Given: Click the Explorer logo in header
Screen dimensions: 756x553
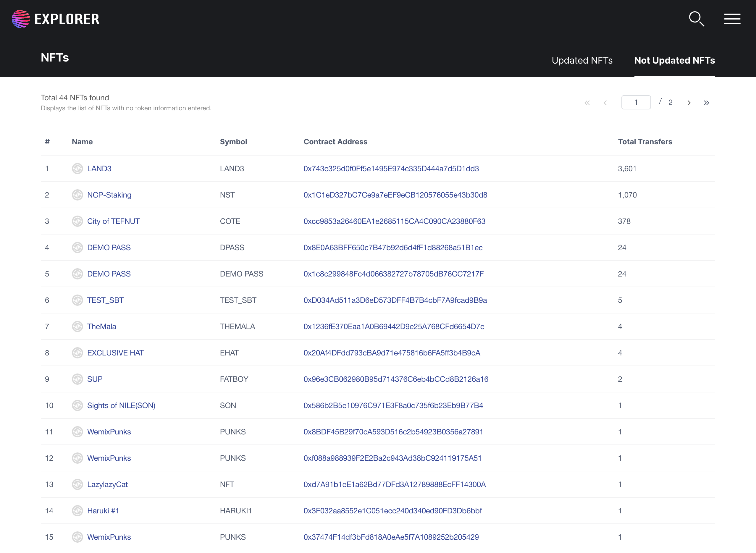Looking at the screenshot, I should pyautogui.click(x=56, y=19).
